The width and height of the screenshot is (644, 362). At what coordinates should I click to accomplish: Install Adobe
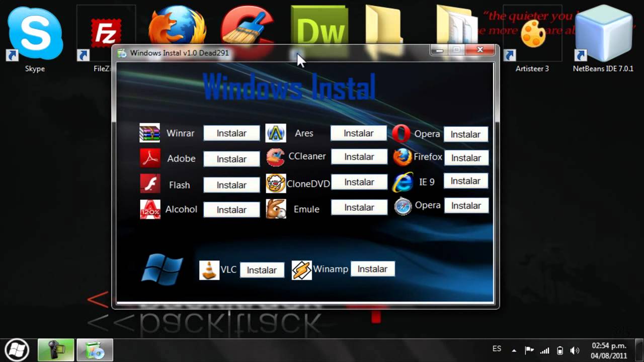pos(231,159)
